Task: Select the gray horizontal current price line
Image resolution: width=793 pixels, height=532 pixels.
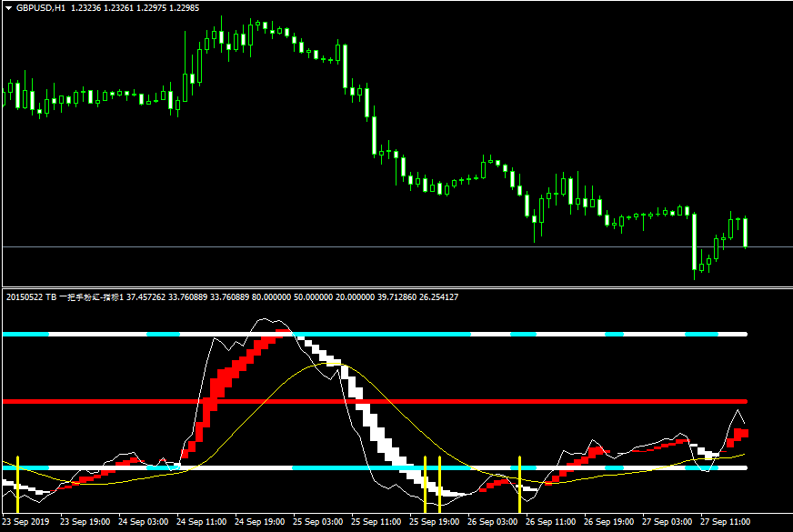Action: point(273,246)
